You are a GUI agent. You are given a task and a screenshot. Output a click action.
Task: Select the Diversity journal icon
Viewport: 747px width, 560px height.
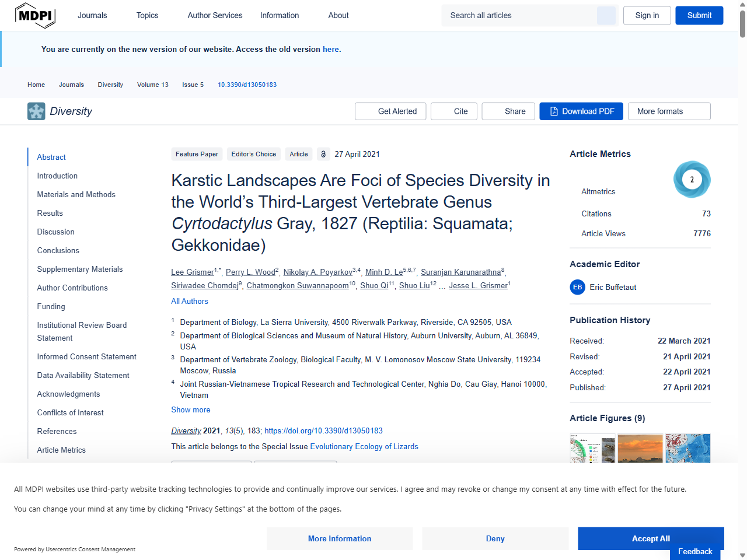[36, 111]
